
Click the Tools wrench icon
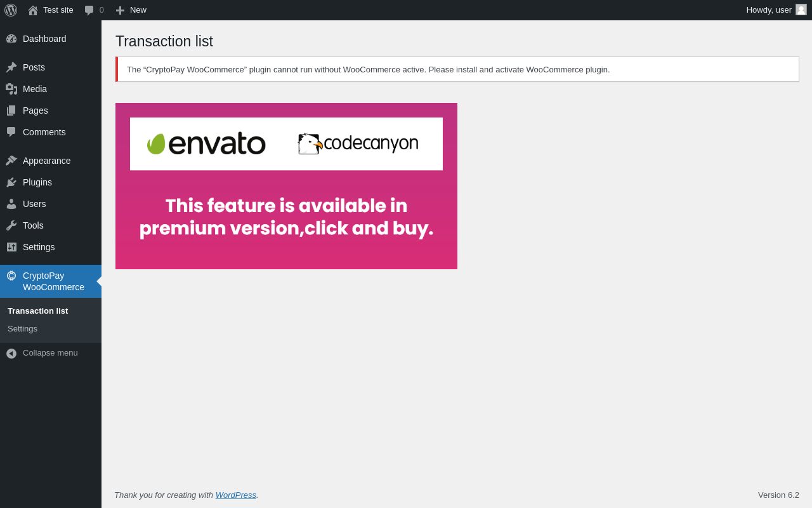[11, 225]
